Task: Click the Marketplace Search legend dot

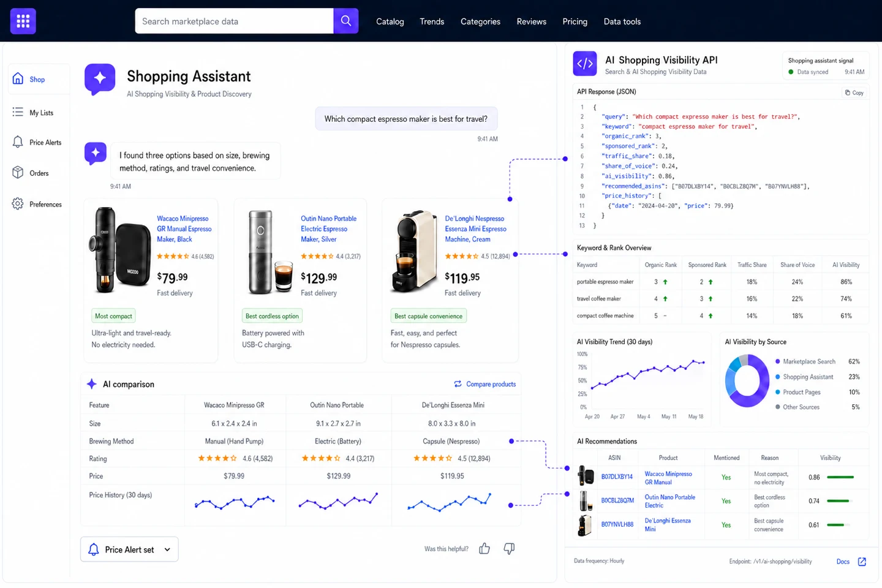Action: point(778,361)
